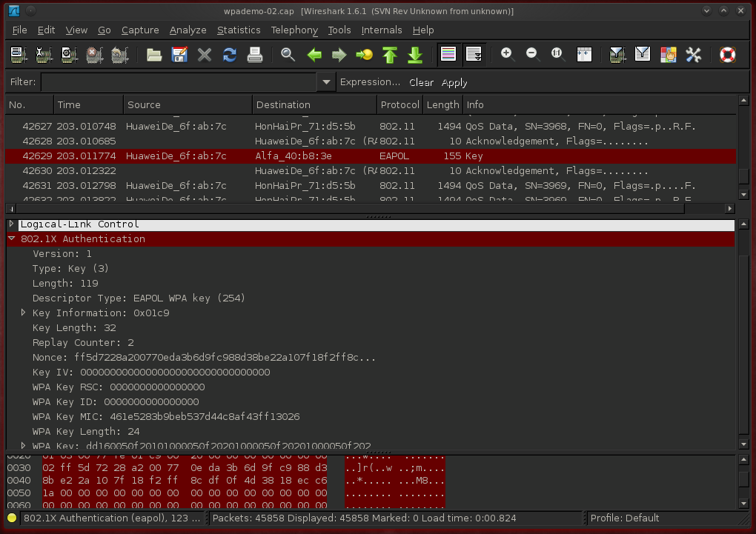756x534 pixels.
Task: Click inside the Filter input field
Action: (178, 82)
